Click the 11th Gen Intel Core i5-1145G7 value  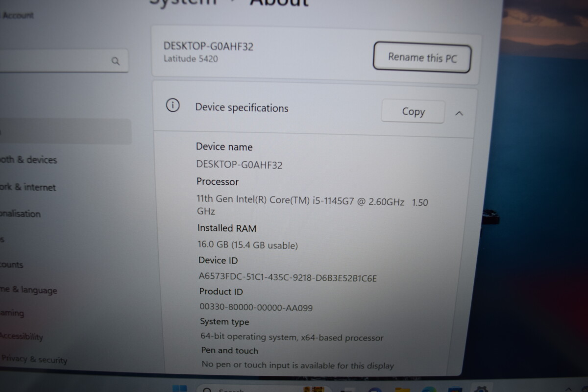pos(312,206)
